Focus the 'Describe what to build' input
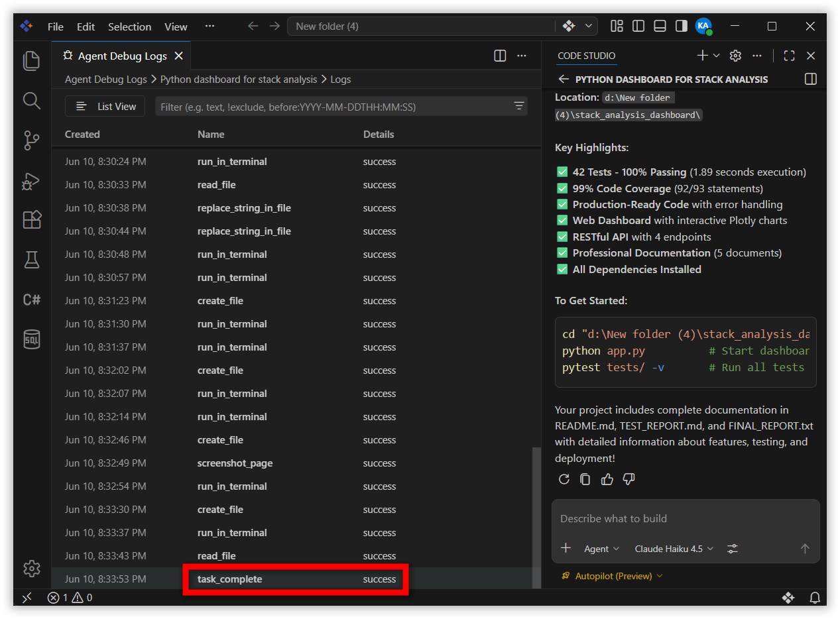840x619 pixels. tap(686, 519)
